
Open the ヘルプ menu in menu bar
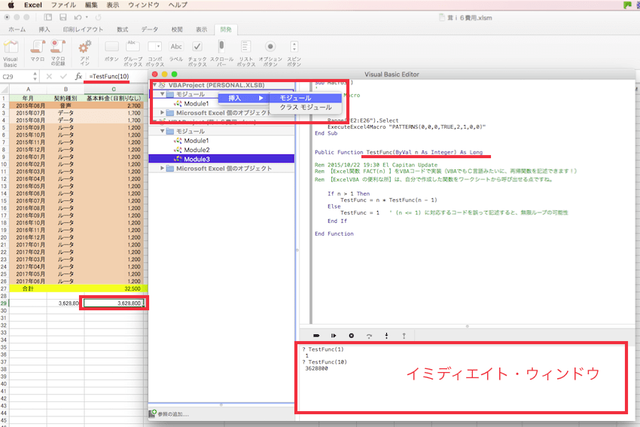(x=178, y=5)
